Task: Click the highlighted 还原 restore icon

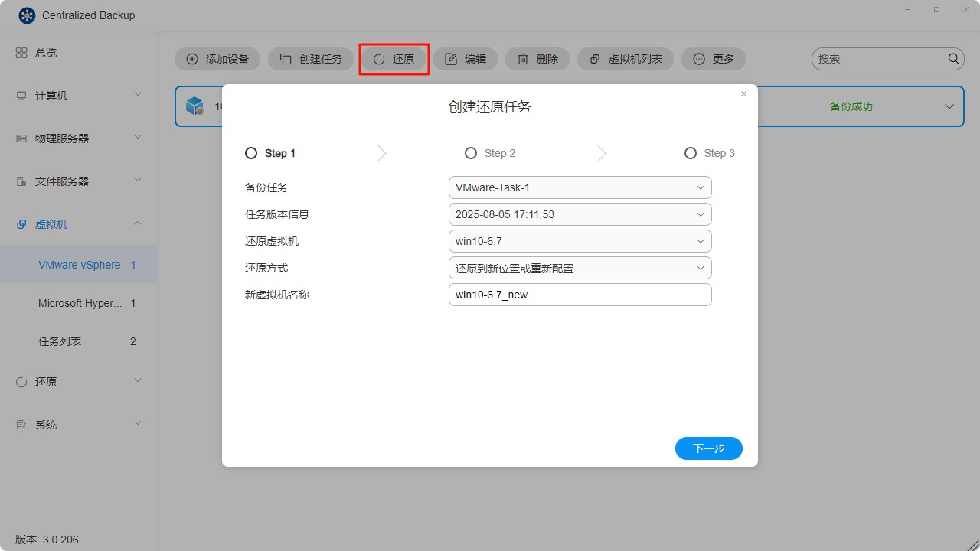Action: 379,58
